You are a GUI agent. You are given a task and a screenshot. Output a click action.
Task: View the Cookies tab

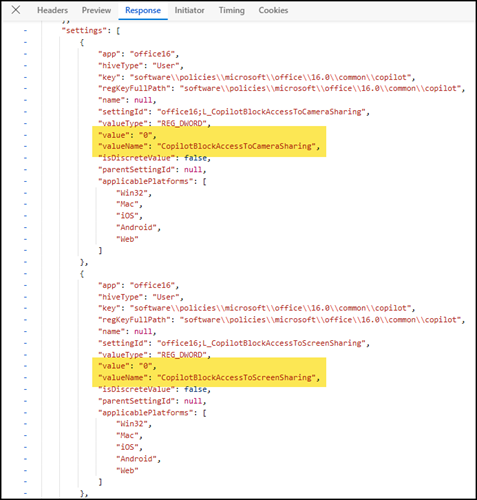pos(273,10)
